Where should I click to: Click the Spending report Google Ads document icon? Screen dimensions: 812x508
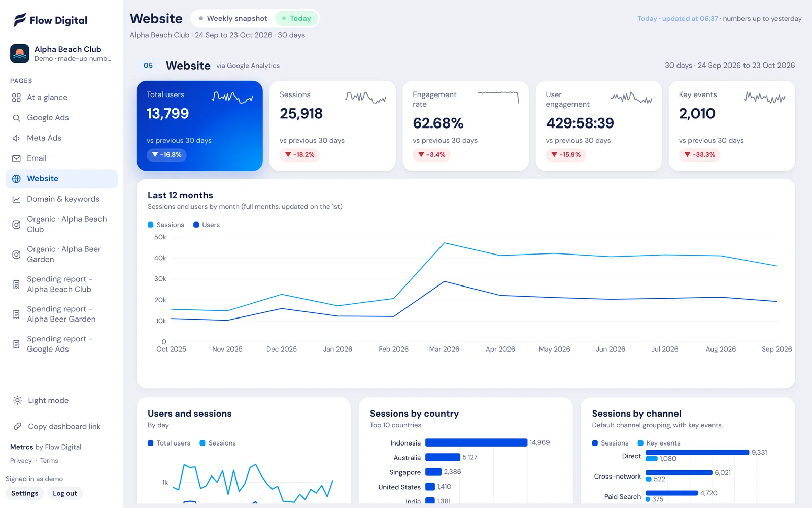(x=16, y=344)
